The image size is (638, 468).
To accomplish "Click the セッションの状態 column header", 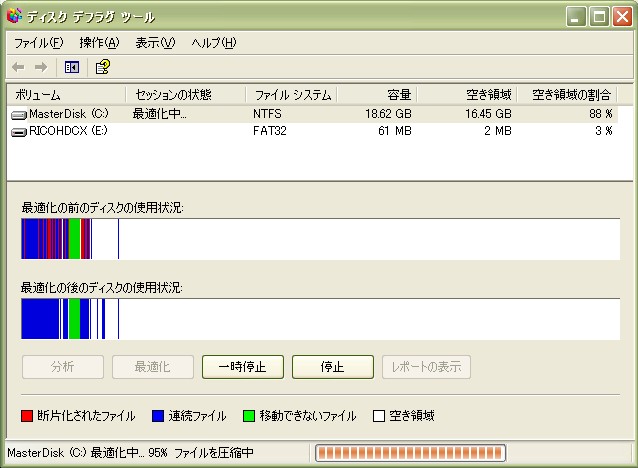I will click(x=186, y=95).
